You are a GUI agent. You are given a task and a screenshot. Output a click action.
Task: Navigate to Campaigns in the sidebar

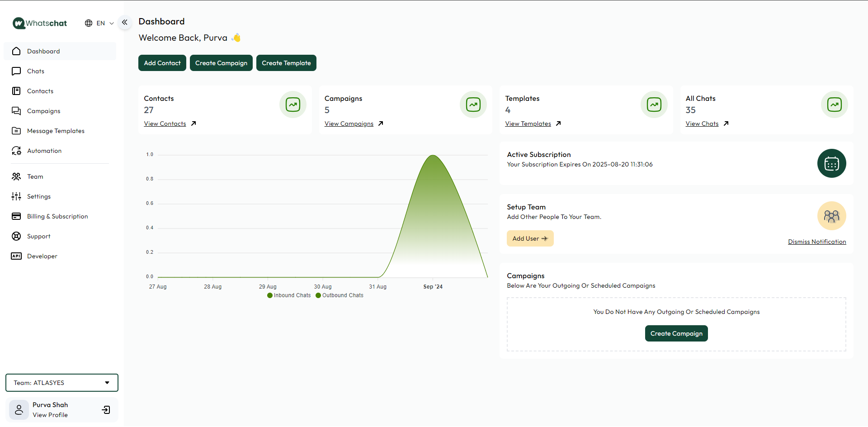60,111
